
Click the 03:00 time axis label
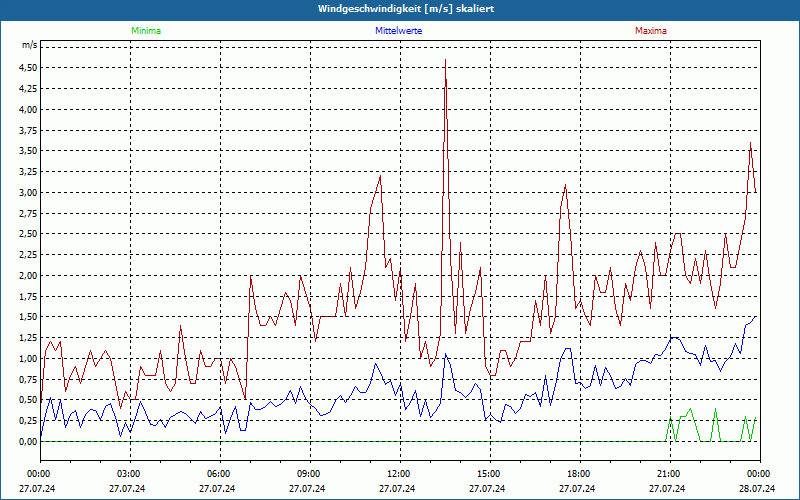(127, 474)
